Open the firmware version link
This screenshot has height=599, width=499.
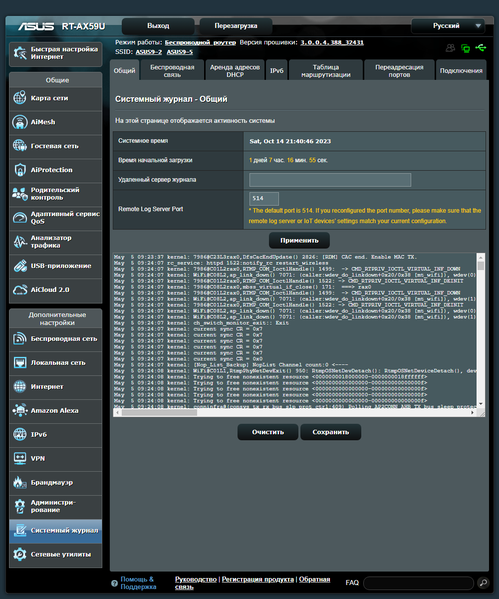pyautogui.click(x=332, y=42)
